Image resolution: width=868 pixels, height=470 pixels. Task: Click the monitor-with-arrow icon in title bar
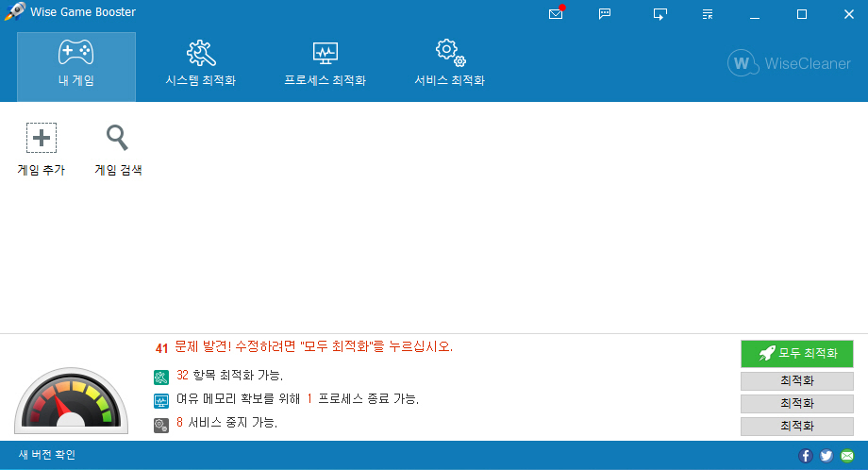tap(659, 14)
